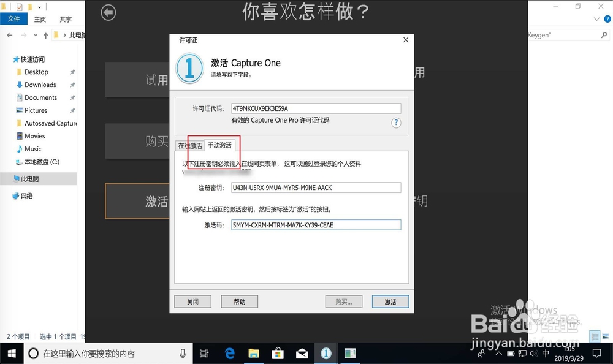Click Explorer up directory arrow
The image size is (613, 364).
[x=46, y=36]
